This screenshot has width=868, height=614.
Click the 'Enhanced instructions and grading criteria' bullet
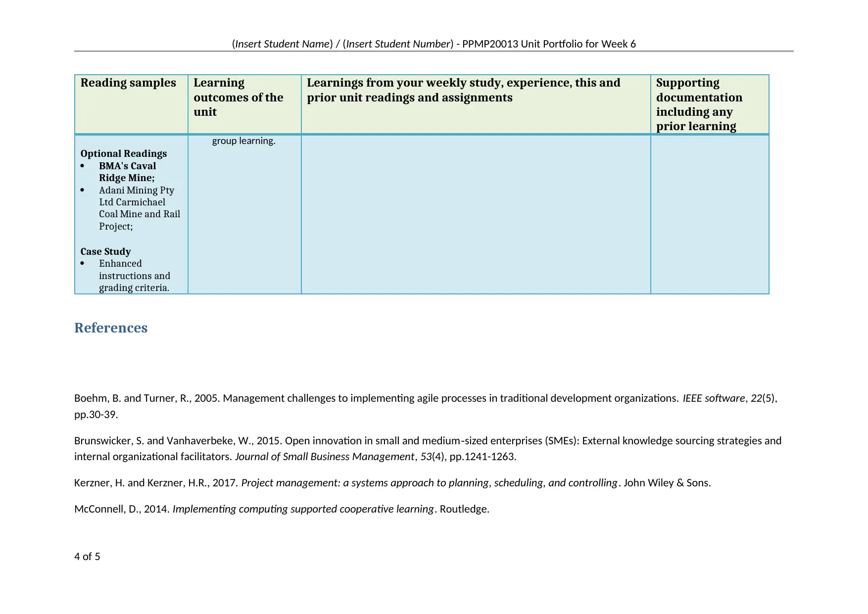coord(134,276)
